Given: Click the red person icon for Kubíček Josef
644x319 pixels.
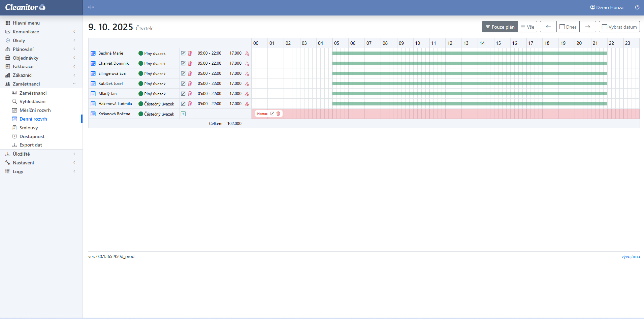Looking at the screenshot, I should pyautogui.click(x=247, y=84).
